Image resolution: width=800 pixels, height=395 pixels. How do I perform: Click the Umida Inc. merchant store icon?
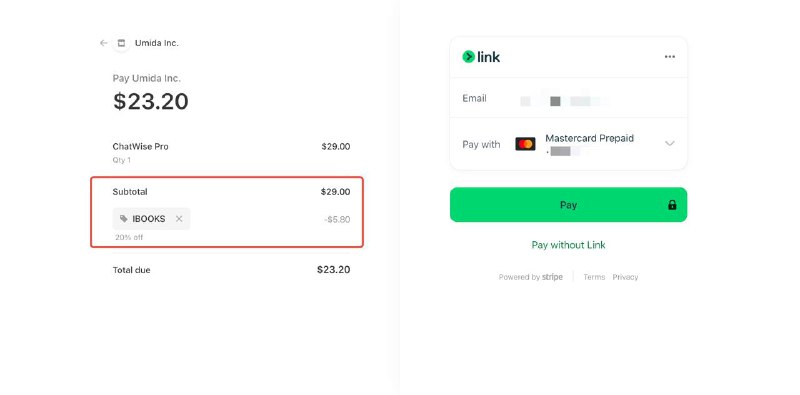(x=121, y=43)
